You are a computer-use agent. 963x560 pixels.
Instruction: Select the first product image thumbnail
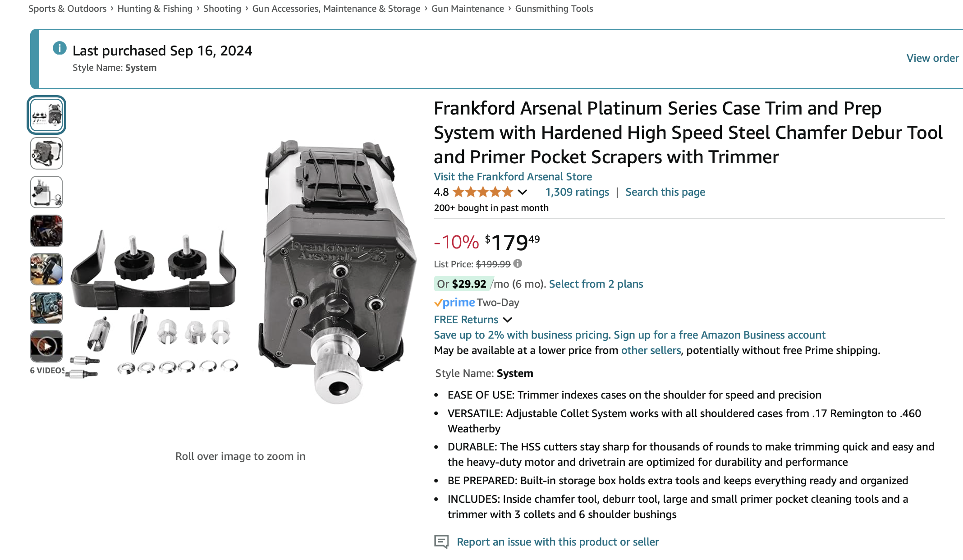(46, 115)
